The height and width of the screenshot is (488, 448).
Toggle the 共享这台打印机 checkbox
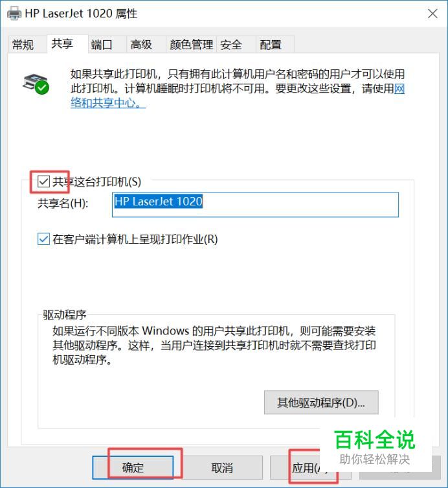tap(43, 181)
